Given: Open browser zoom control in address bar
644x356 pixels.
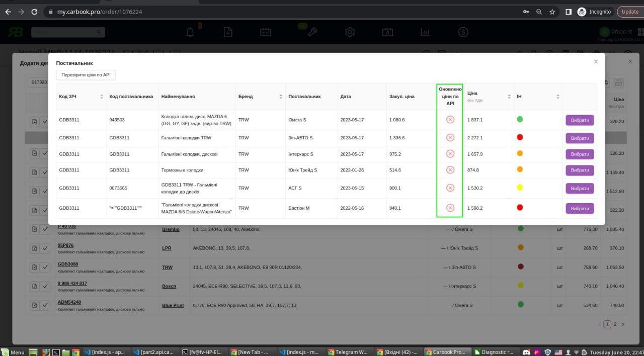Looking at the screenshot, I should coord(539,12).
